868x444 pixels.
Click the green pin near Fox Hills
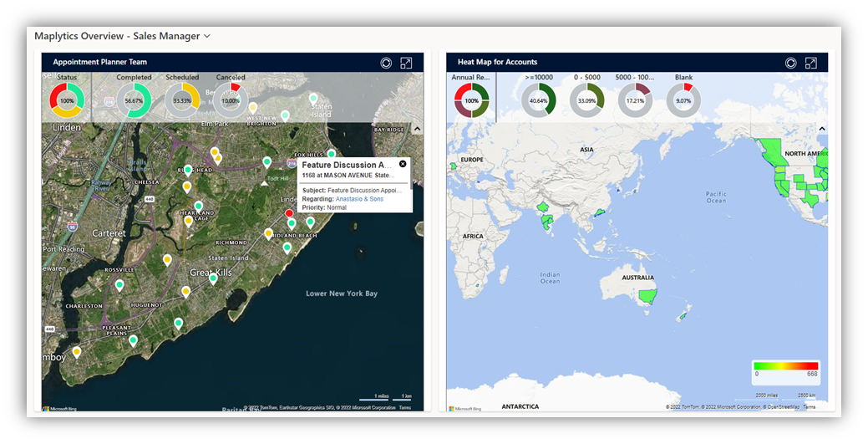[x=331, y=155]
